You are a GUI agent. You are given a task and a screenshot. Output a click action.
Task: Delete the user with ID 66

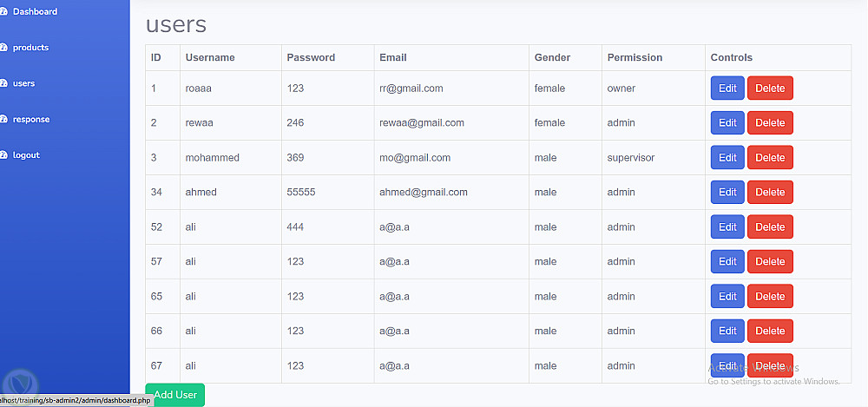point(770,331)
